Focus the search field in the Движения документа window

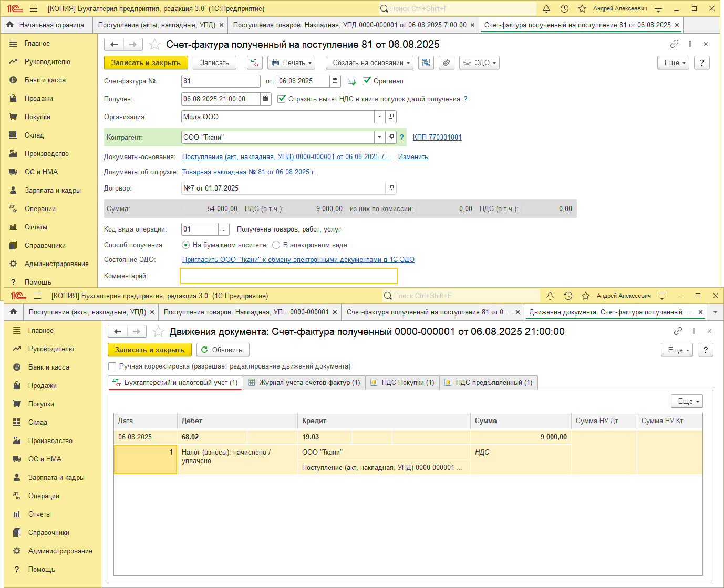click(x=461, y=296)
